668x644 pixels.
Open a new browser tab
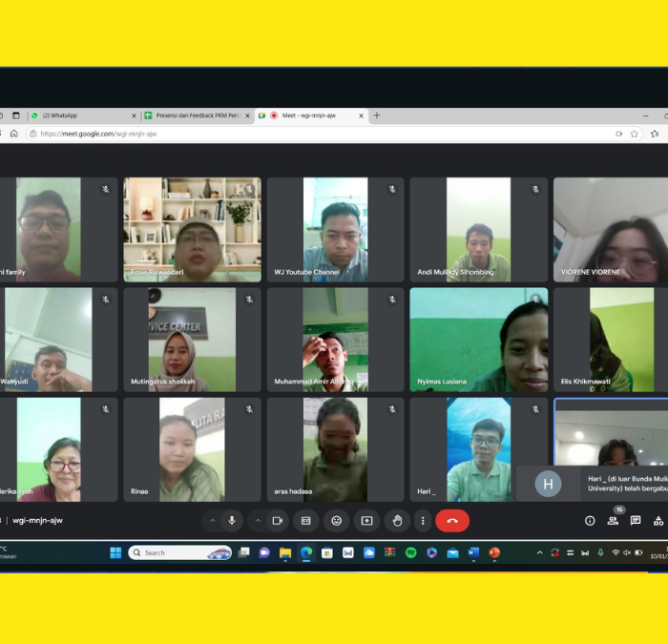377,115
